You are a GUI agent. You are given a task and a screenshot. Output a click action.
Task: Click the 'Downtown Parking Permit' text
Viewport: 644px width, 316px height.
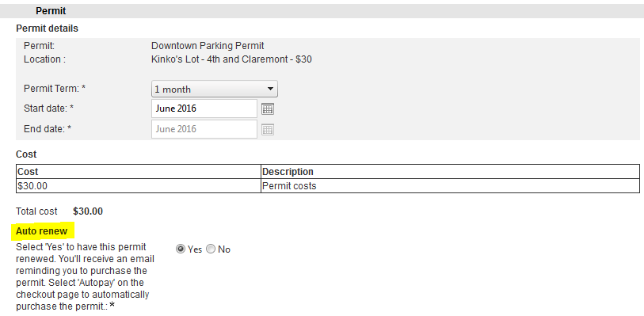click(x=208, y=46)
